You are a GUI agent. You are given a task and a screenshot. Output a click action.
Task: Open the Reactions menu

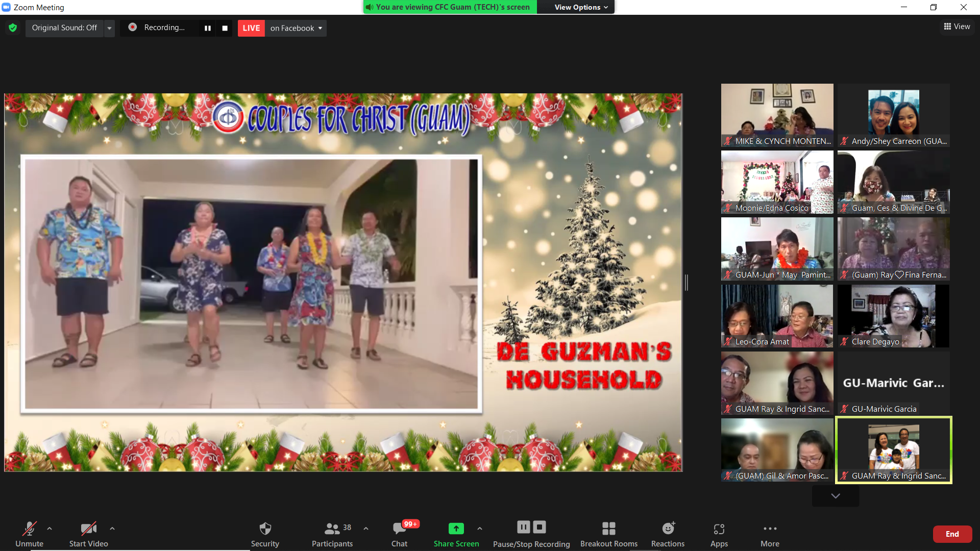[x=668, y=534]
